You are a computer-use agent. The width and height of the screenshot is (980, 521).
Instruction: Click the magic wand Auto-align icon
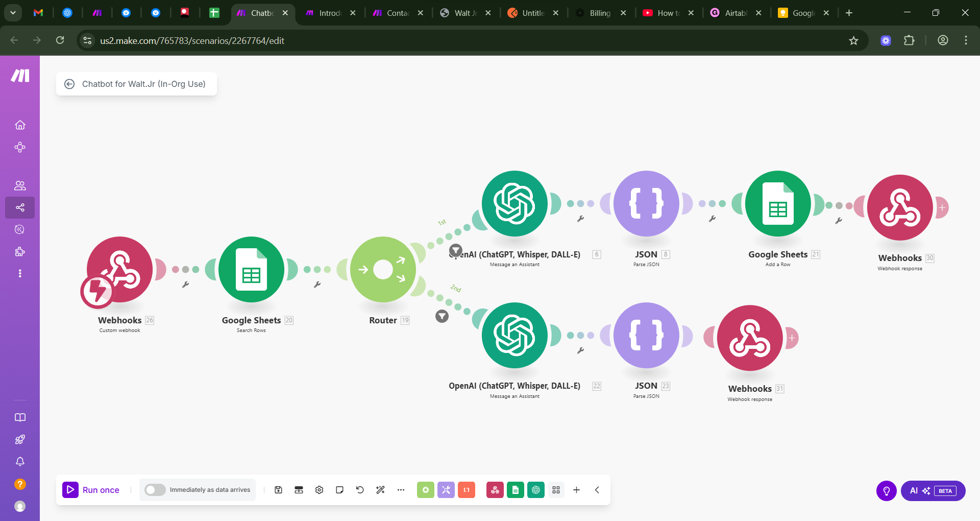(380, 490)
